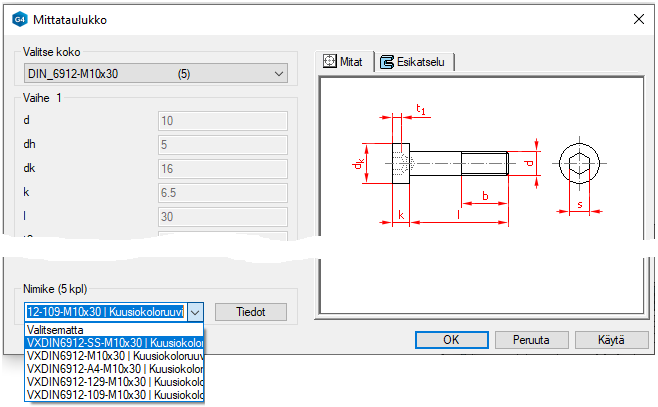Cancel with the Peruuta button

point(532,340)
